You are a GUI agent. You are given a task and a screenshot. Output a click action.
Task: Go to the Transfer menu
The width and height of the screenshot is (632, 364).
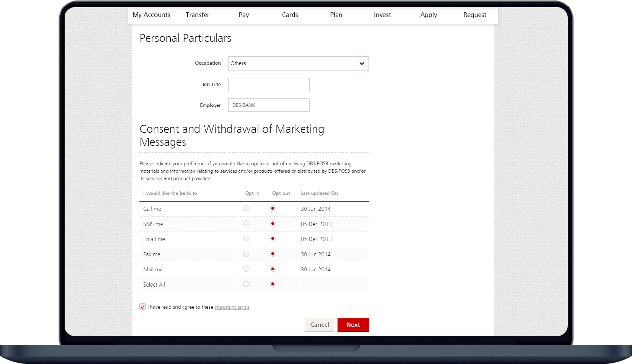point(197,15)
